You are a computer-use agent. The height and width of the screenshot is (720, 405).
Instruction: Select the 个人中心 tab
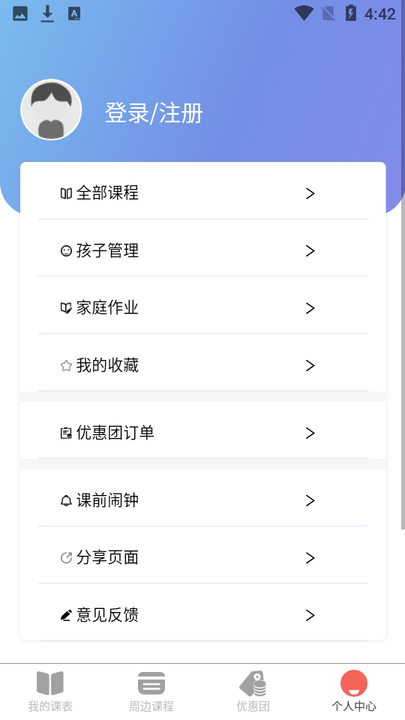tap(354, 691)
